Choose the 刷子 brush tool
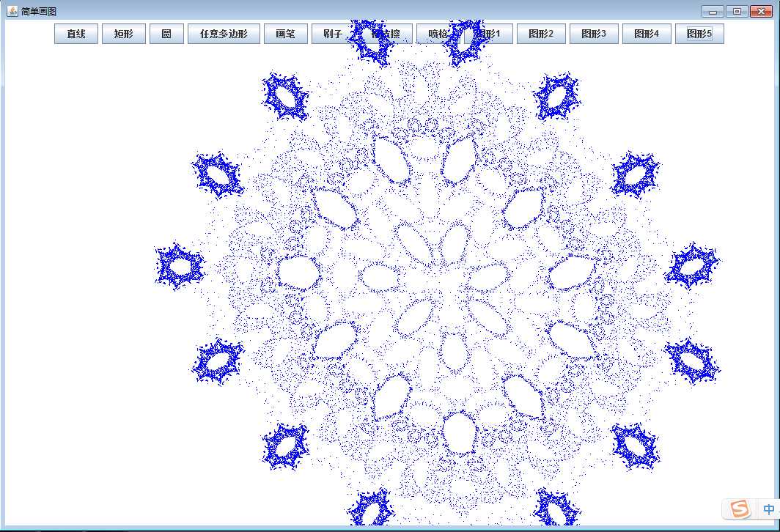This screenshot has width=780, height=532. pyautogui.click(x=334, y=34)
